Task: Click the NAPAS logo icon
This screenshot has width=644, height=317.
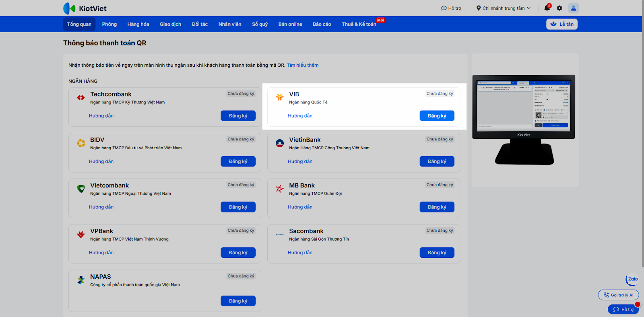Action: point(81,280)
